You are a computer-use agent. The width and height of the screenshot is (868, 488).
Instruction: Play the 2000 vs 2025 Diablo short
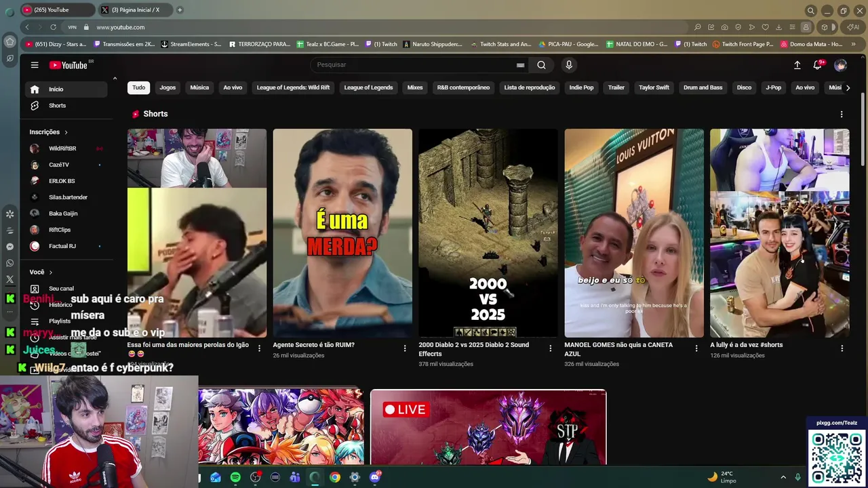(488, 233)
